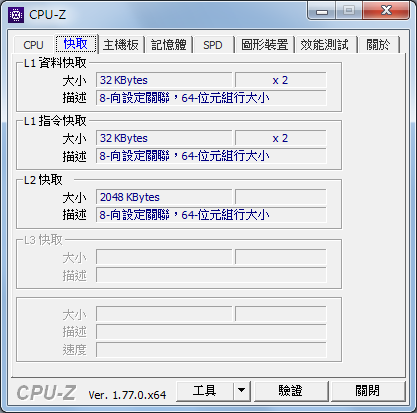The width and height of the screenshot is (417, 413).
Task: Switch to the 圖形裝置 tab
Action: click(265, 45)
